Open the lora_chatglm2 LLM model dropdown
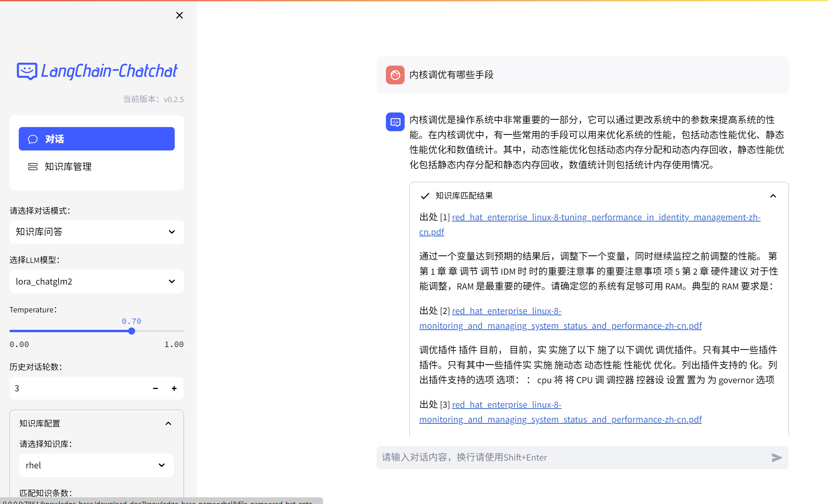 click(96, 281)
